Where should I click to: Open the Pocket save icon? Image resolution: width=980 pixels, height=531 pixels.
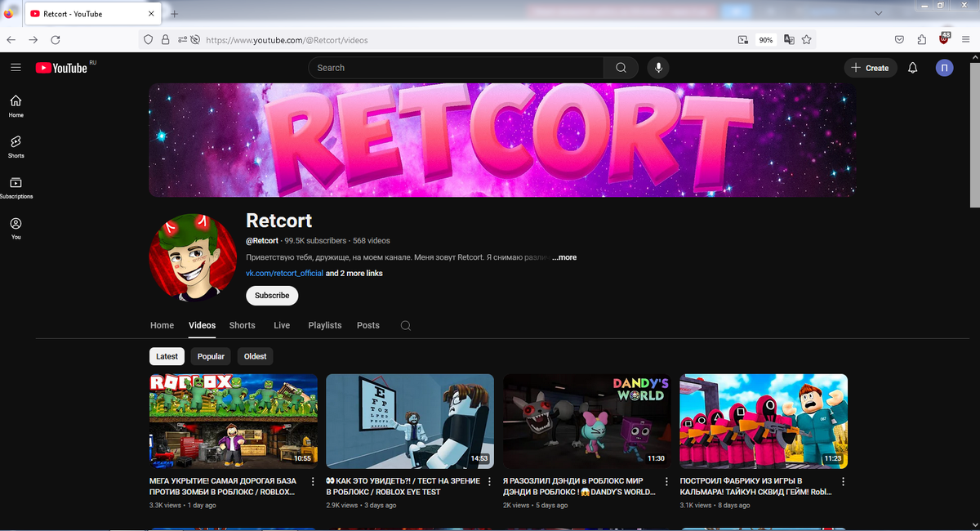pos(899,39)
